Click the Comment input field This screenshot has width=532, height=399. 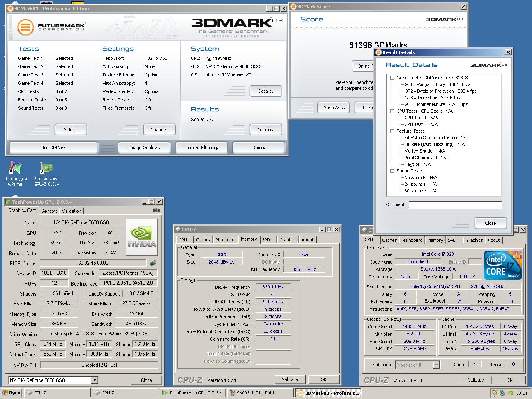[455, 204]
